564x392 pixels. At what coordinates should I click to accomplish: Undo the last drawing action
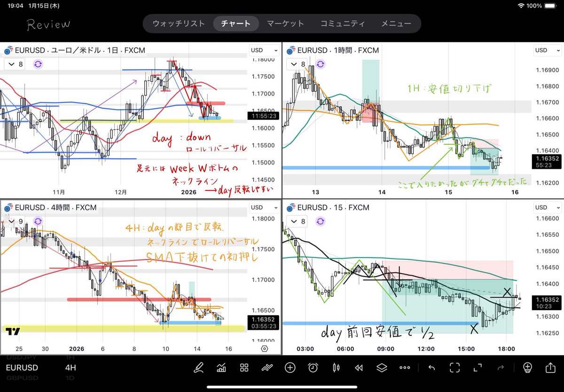click(431, 368)
